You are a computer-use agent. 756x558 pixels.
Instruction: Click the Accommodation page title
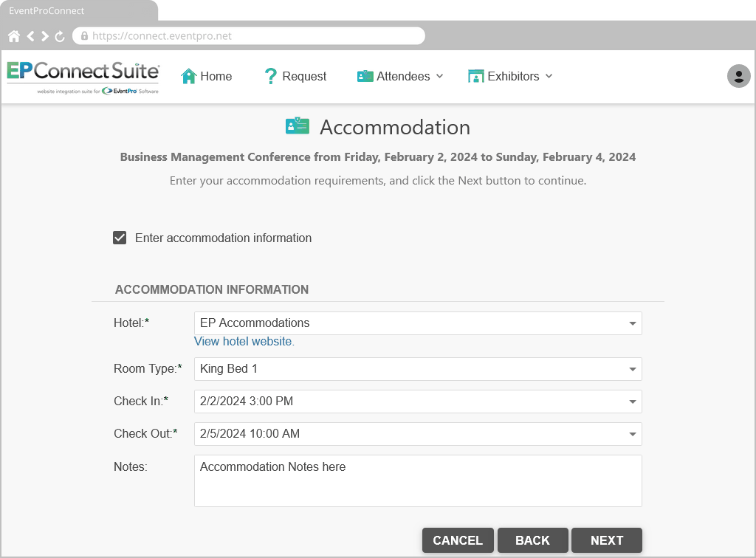coord(395,127)
